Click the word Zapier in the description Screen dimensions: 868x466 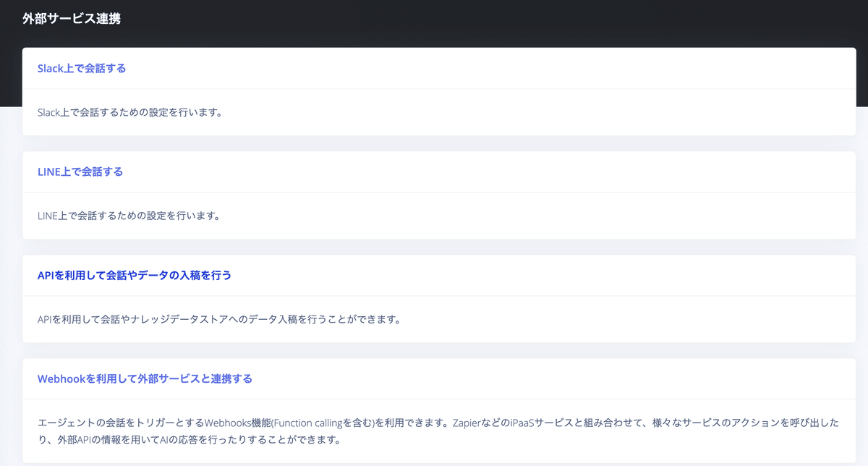click(x=467, y=423)
